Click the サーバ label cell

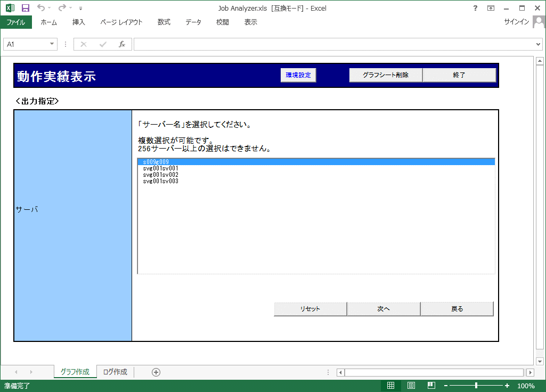[x=73, y=226]
